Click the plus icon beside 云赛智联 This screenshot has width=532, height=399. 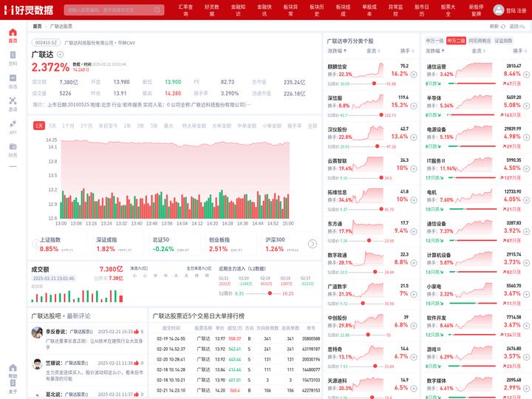tap(414, 168)
